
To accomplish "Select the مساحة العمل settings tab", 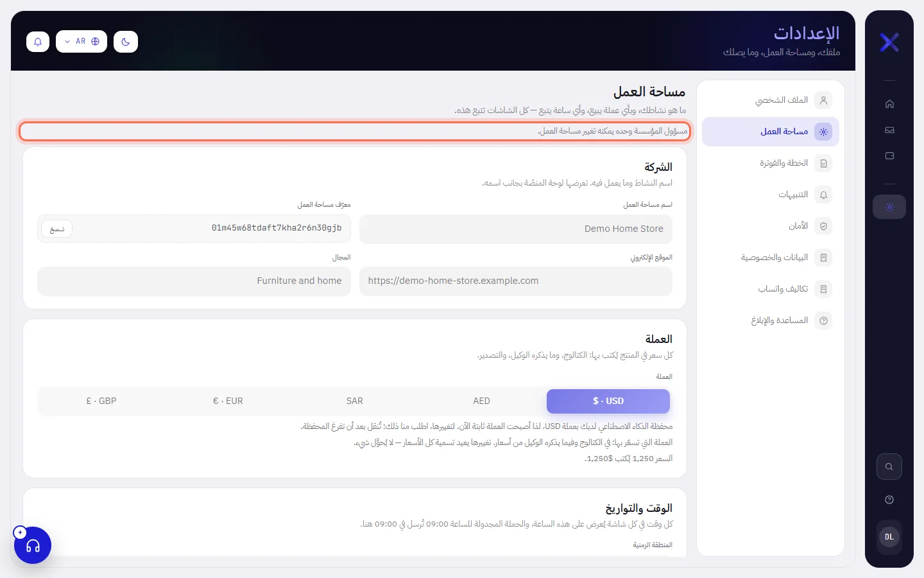I will tap(771, 132).
